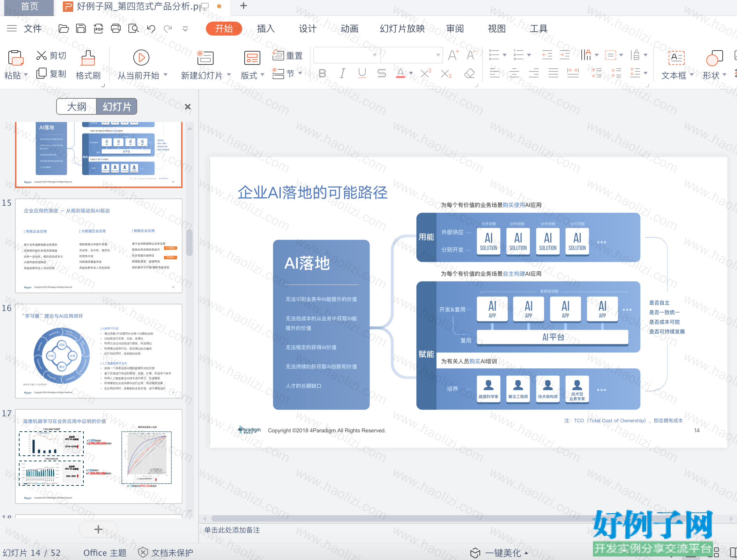
Task: Export to PDF icon
Action: (99, 29)
